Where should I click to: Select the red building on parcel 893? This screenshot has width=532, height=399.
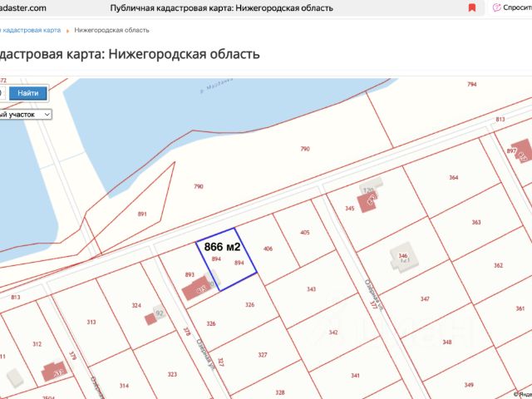[196, 288]
